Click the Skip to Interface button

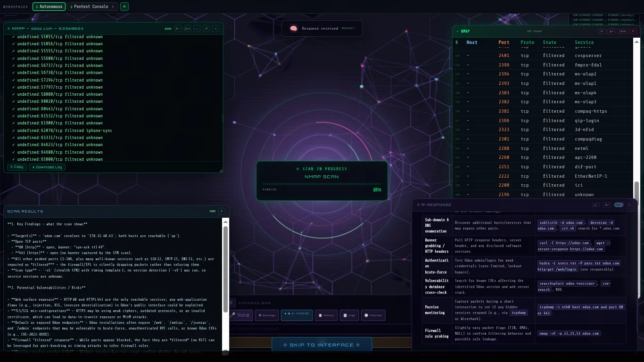point(322,345)
